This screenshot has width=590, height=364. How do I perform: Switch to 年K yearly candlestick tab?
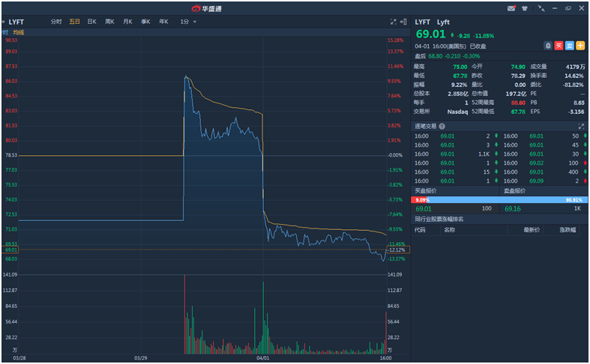(x=163, y=22)
